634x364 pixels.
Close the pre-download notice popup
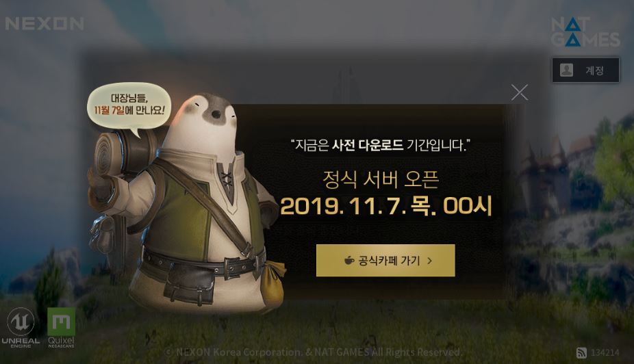click(x=519, y=92)
